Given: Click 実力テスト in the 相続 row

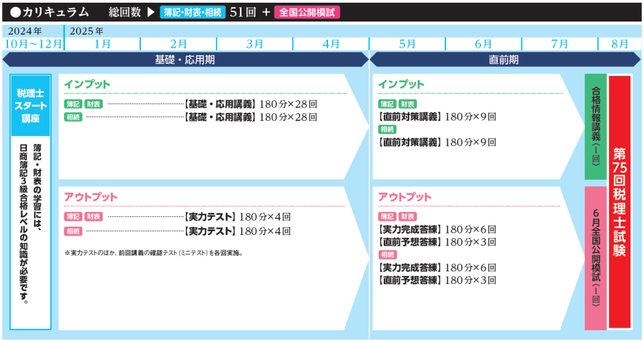Looking at the screenshot, I should point(210,231).
